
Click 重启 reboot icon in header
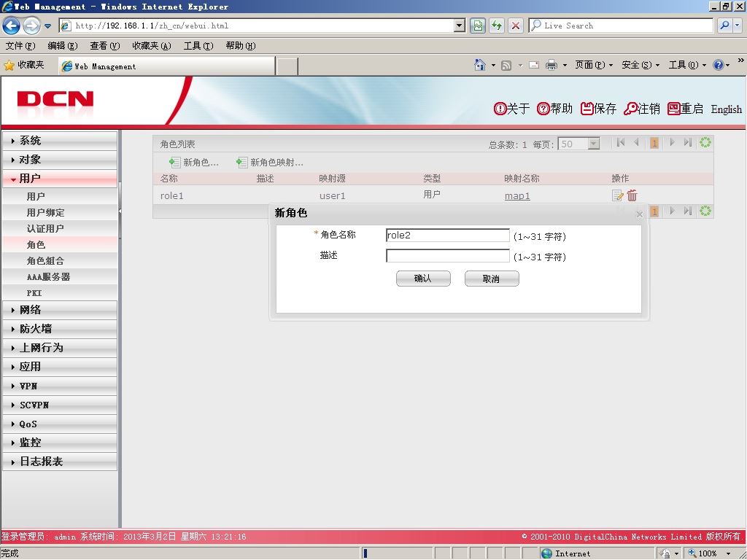pos(685,109)
